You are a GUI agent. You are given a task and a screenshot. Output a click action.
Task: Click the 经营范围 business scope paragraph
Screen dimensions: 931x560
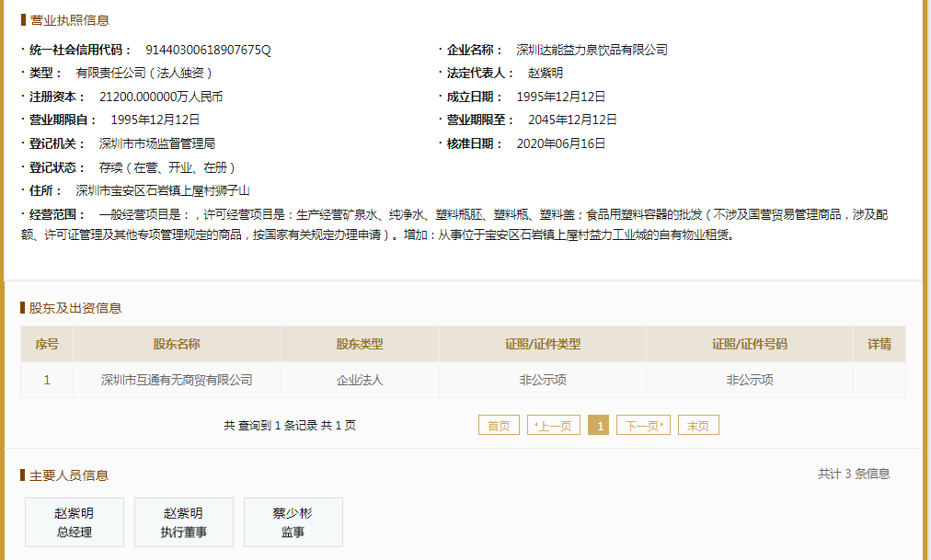tap(454, 224)
